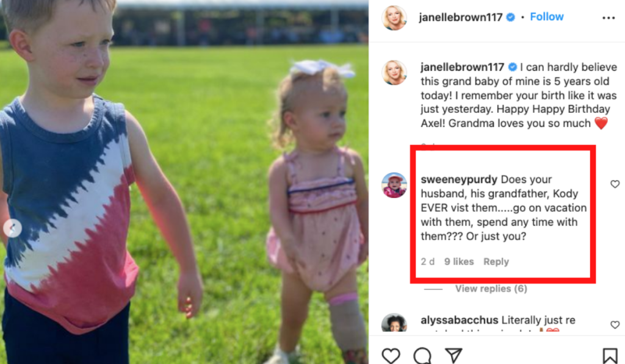The image size is (625, 364).
Task: Expand View replies (6)
Action: 491,288
